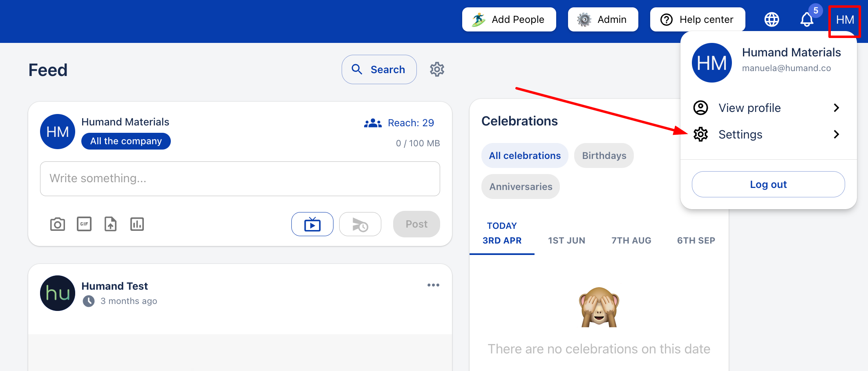The height and width of the screenshot is (371, 868).
Task: Open the language globe icon
Action: [772, 20]
